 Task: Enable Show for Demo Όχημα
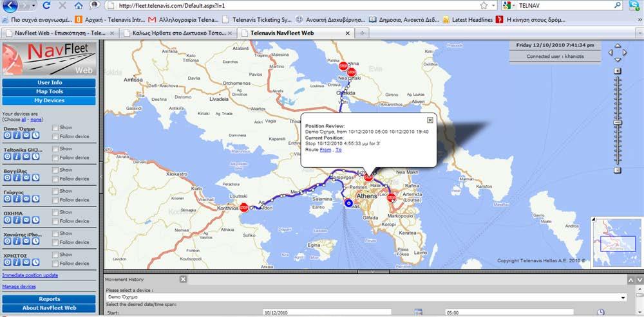[x=55, y=128]
